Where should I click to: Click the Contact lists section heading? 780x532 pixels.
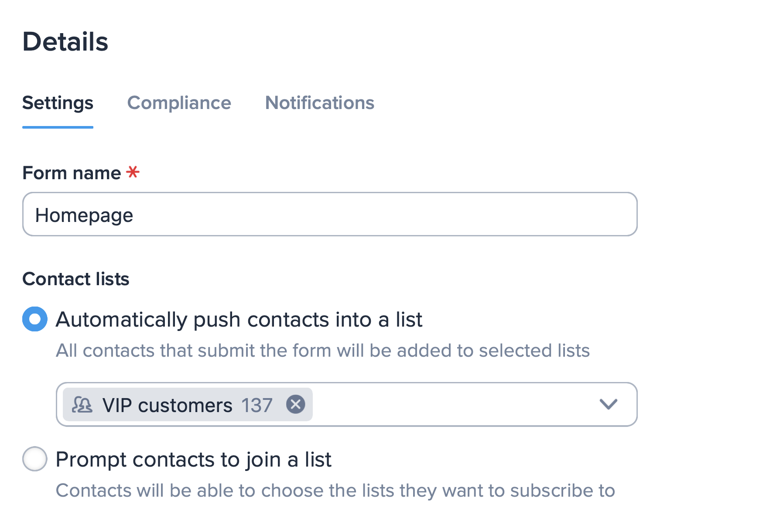click(x=76, y=279)
